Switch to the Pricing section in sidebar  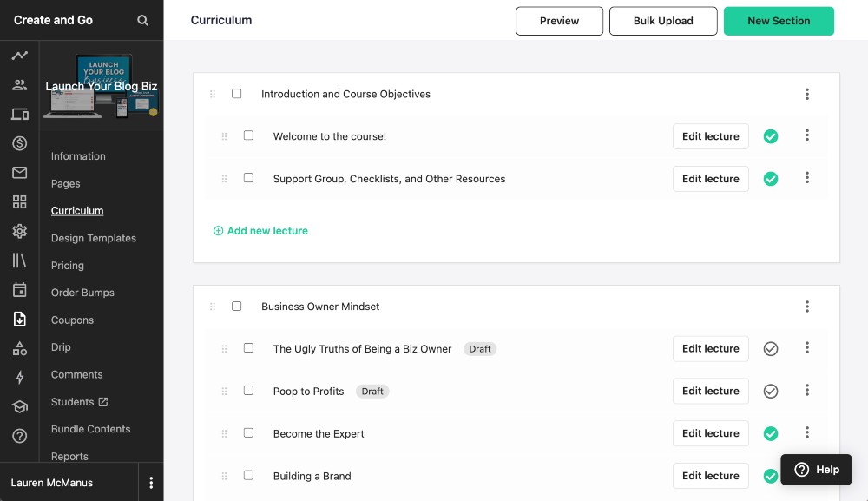point(67,265)
